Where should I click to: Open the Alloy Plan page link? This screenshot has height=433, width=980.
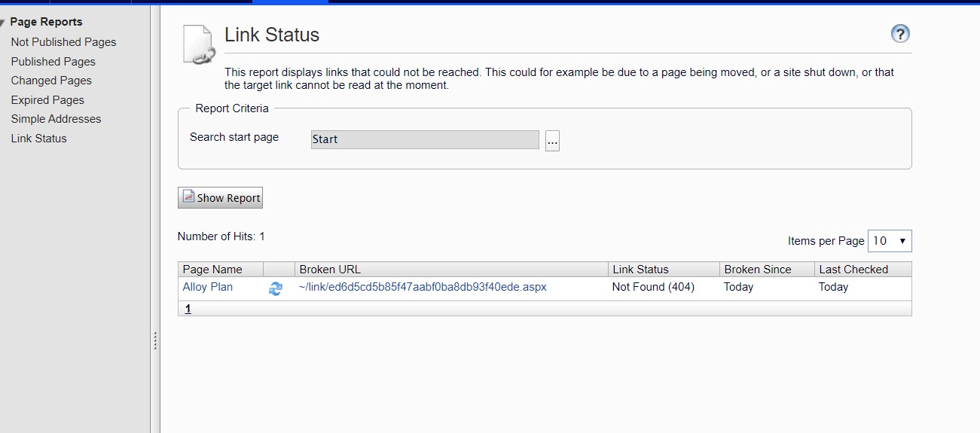[x=207, y=287]
